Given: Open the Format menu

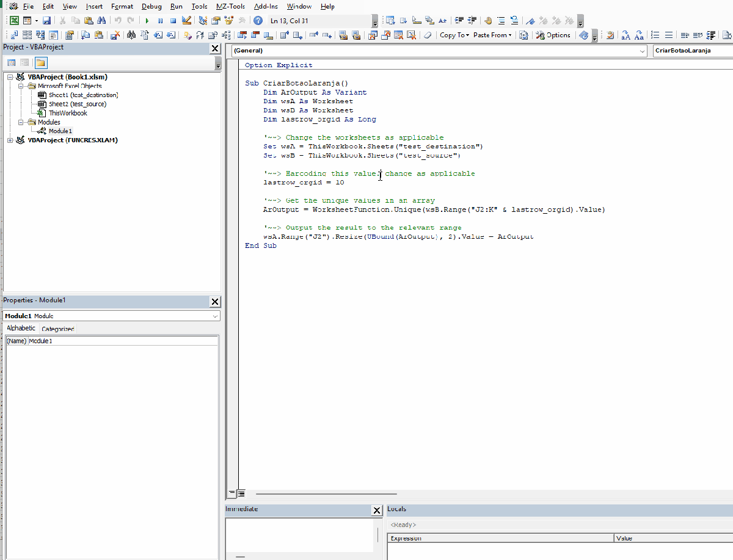Looking at the screenshot, I should click(122, 6).
